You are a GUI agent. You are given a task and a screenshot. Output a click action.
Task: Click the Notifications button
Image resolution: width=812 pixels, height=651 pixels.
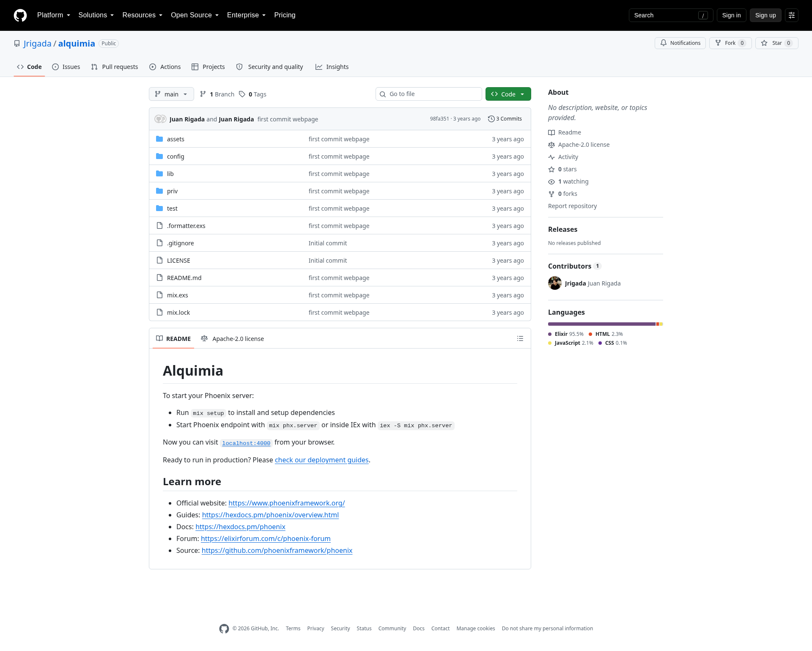click(680, 43)
